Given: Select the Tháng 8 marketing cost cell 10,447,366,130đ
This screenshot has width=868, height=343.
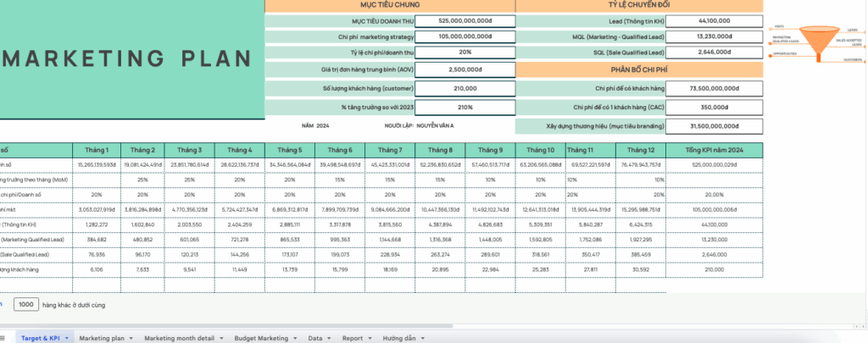Looking at the screenshot, I should coord(440,210).
